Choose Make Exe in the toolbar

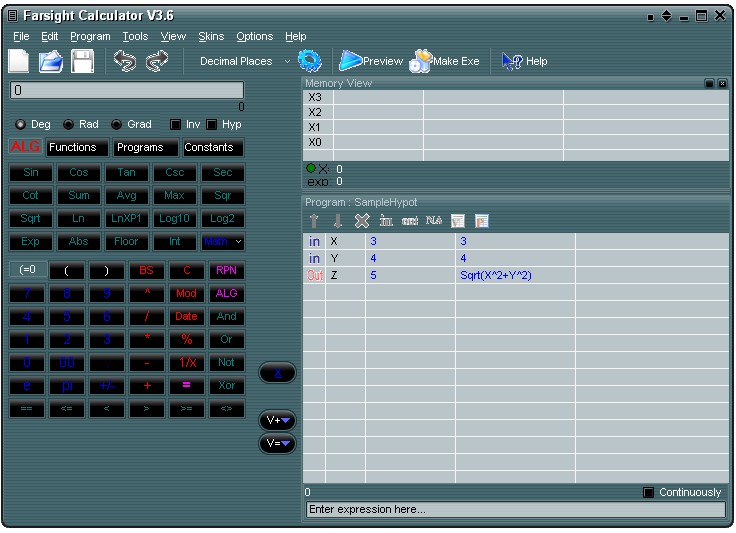coord(444,61)
